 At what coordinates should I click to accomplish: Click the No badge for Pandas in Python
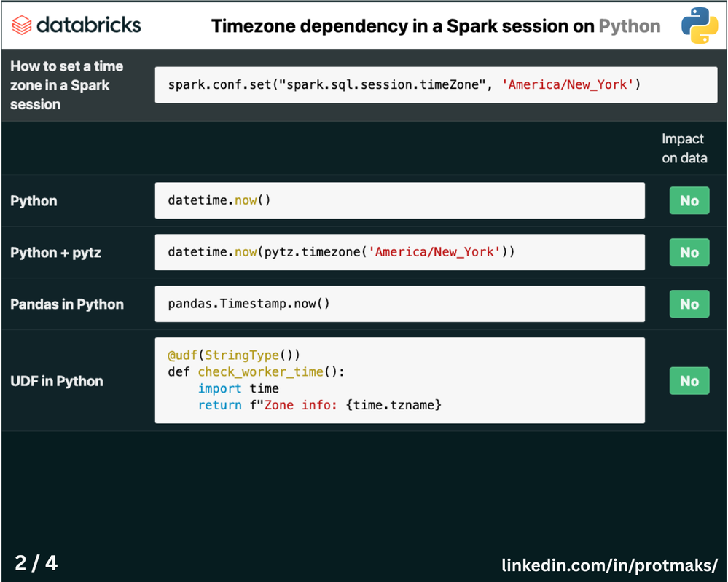click(689, 304)
